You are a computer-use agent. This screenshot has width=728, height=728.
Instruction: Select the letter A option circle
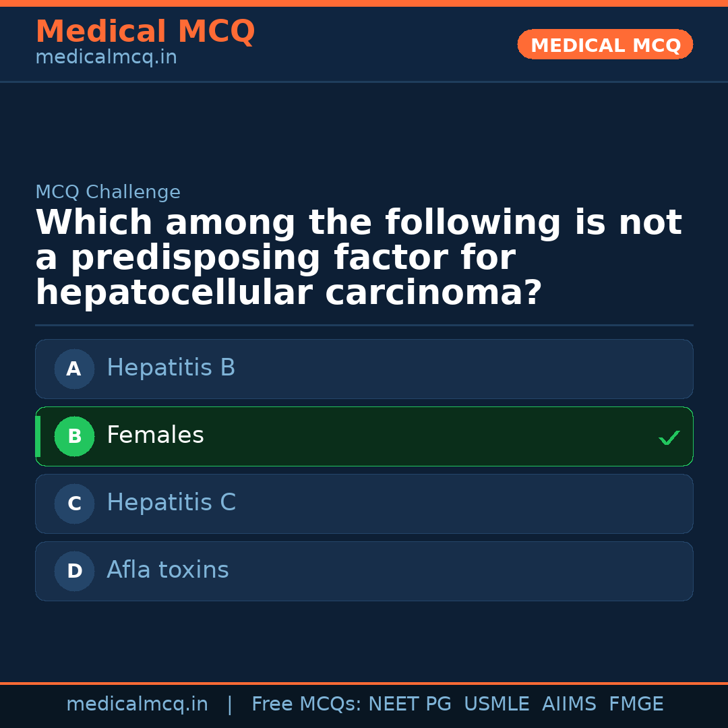point(74,369)
